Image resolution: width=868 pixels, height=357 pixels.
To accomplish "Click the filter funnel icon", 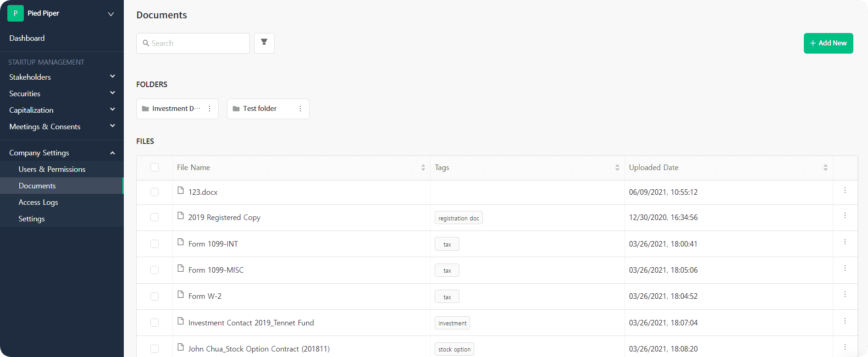I will click(x=264, y=43).
